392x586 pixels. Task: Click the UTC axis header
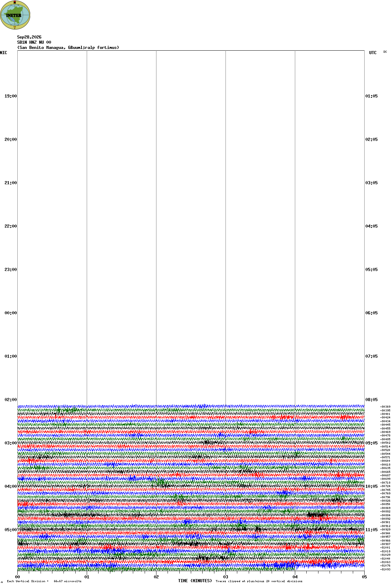pos(373,53)
